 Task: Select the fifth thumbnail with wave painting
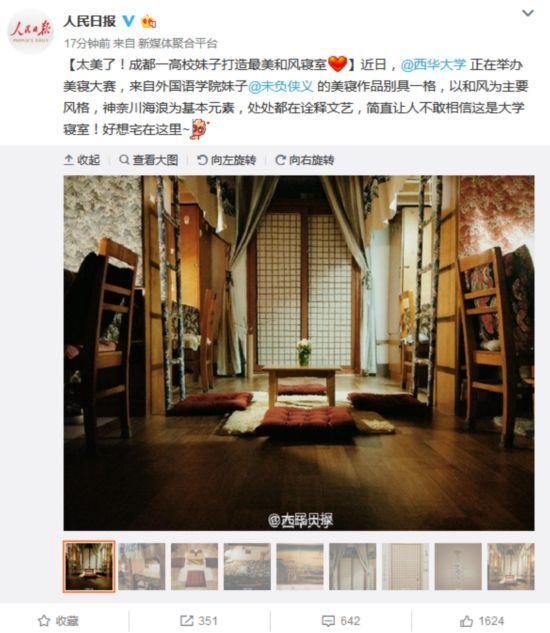pyautogui.click(x=300, y=566)
